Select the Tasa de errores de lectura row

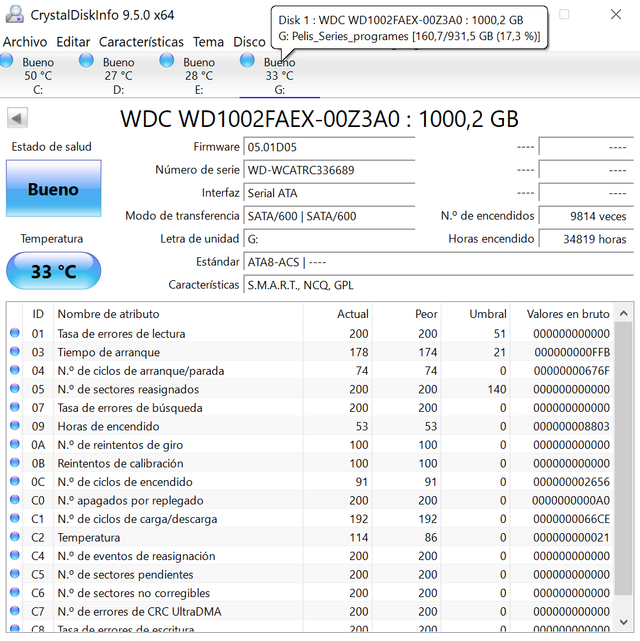pyautogui.click(x=311, y=334)
